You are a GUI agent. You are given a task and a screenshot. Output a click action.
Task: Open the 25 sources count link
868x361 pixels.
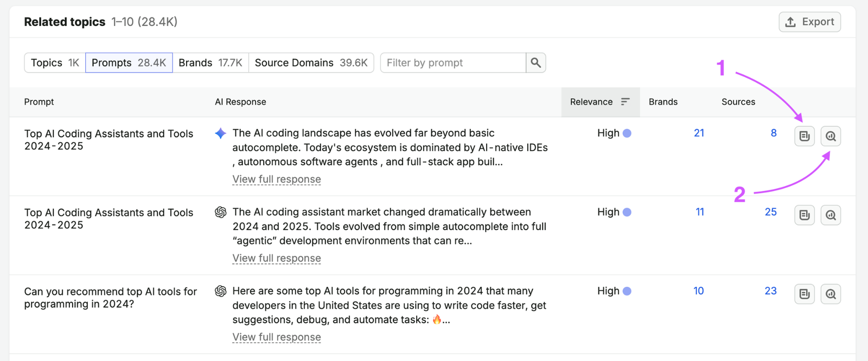tap(771, 212)
